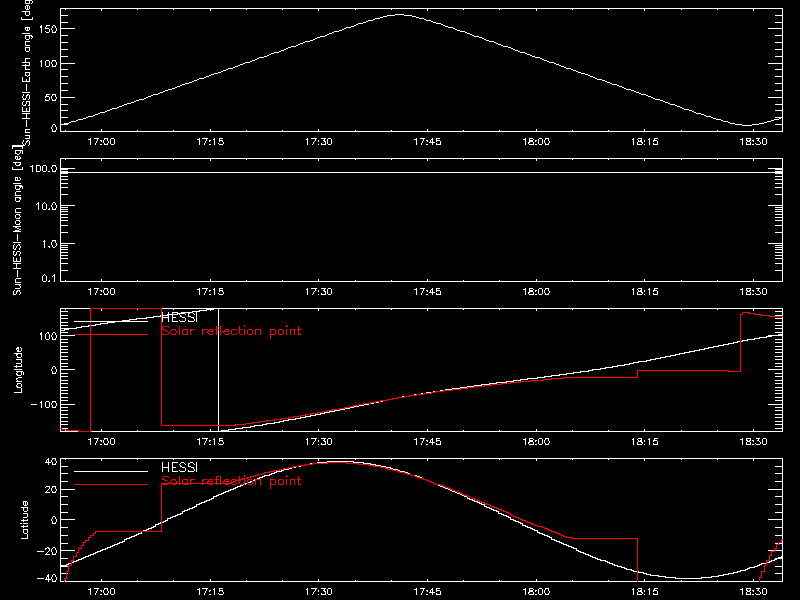Viewport: 800px width, 600px height.
Task: Click 18:00 label under Earth angle plot
Action: pos(536,142)
